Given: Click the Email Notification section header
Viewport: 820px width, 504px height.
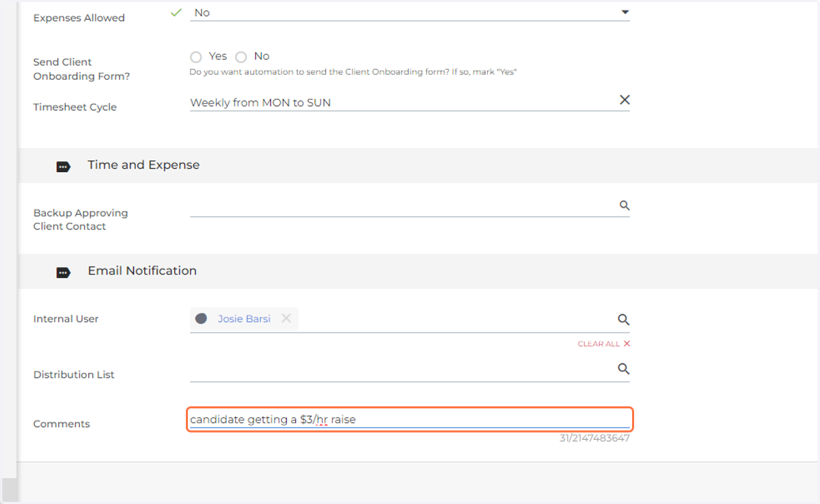Looking at the screenshot, I should [x=418, y=271].
